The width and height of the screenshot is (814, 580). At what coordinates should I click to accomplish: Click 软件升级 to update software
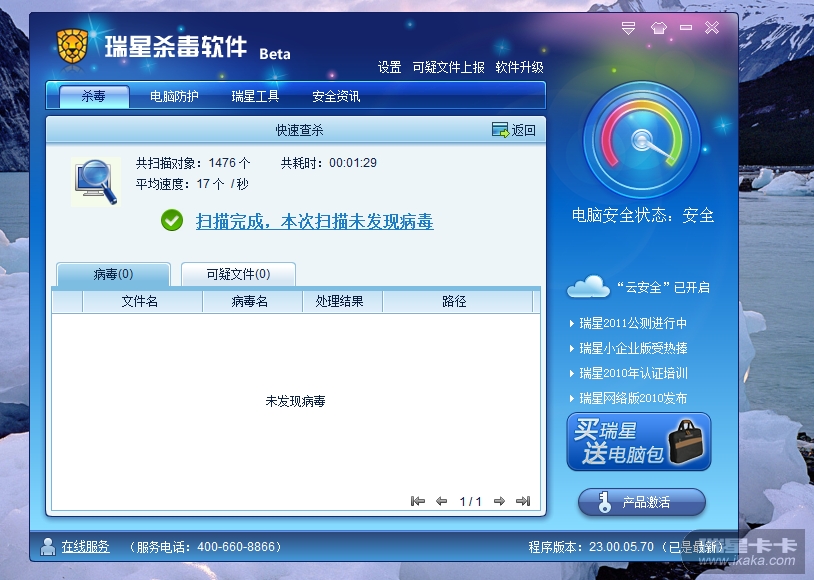(520, 67)
